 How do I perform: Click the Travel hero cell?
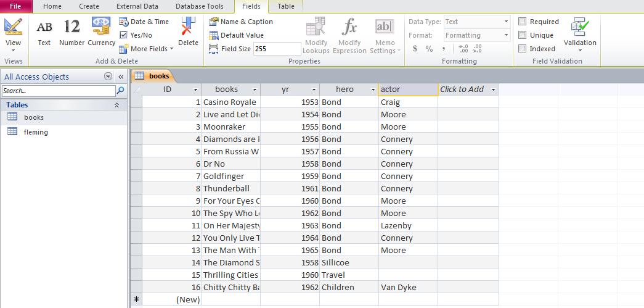click(x=349, y=275)
